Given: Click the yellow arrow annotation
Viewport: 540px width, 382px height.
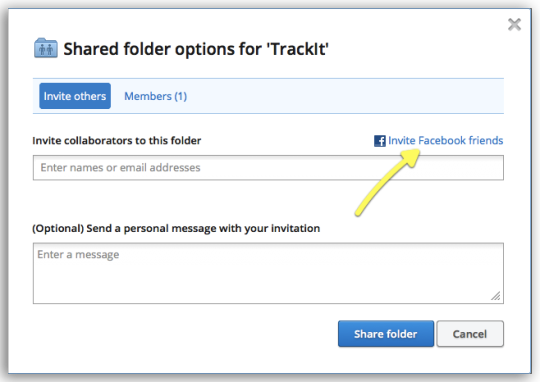Looking at the screenshot, I should click(387, 182).
